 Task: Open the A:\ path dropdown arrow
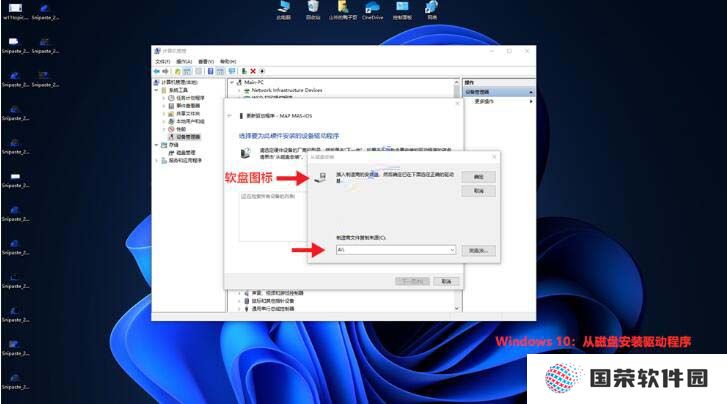[x=452, y=250]
